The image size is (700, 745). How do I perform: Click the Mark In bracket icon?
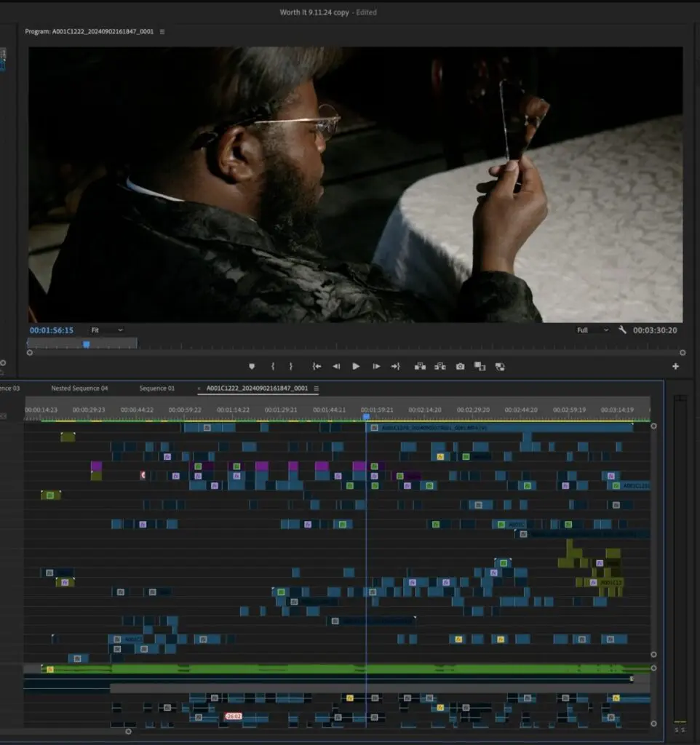pos(273,367)
